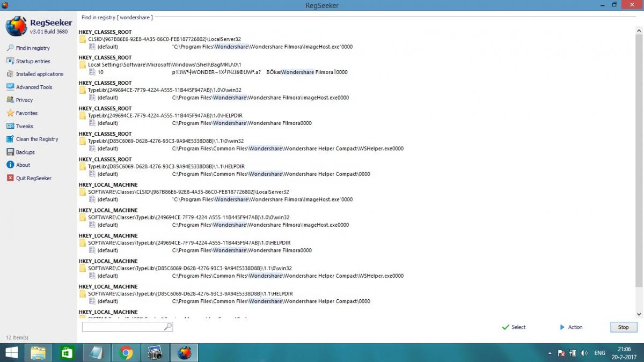Click the results scrollbar down arrow
This screenshot has height=362, width=644.
(638, 314)
